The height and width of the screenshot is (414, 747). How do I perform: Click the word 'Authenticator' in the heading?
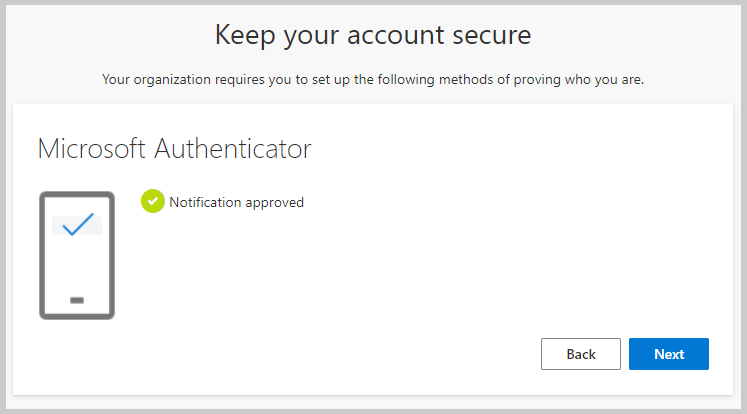232,149
